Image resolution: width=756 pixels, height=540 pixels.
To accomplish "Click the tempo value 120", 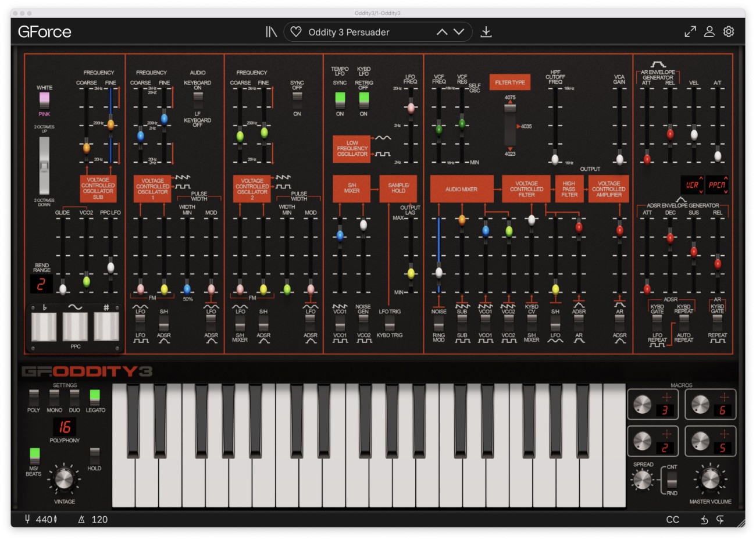I will coord(99,520).
